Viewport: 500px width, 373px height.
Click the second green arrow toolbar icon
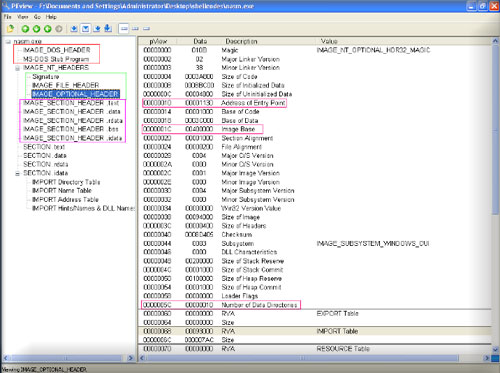click(36, 29)
